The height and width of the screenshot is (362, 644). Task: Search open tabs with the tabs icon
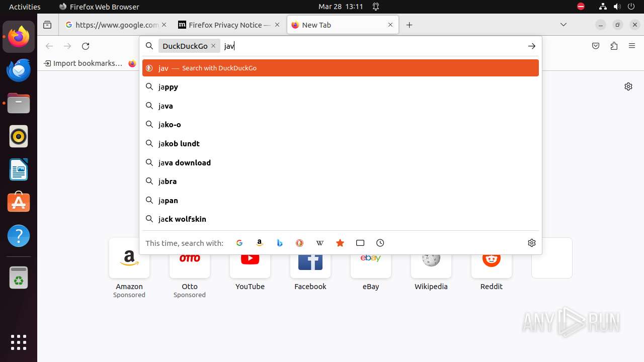click(360, 243)
